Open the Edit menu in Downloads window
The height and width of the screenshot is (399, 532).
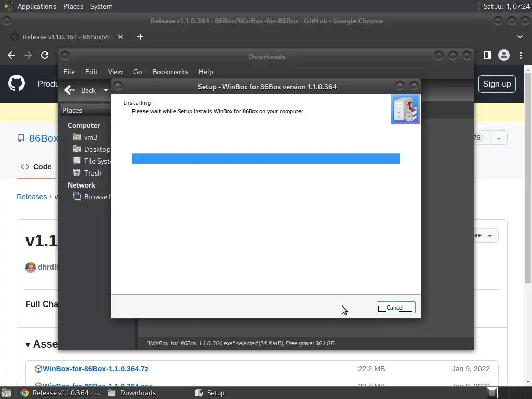click(x=91, y=72)
